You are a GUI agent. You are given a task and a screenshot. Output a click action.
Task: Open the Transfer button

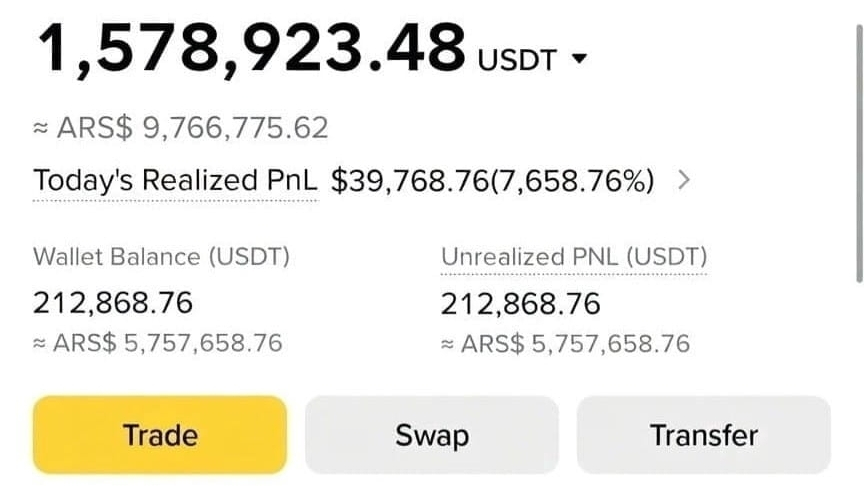pos(703,435)
